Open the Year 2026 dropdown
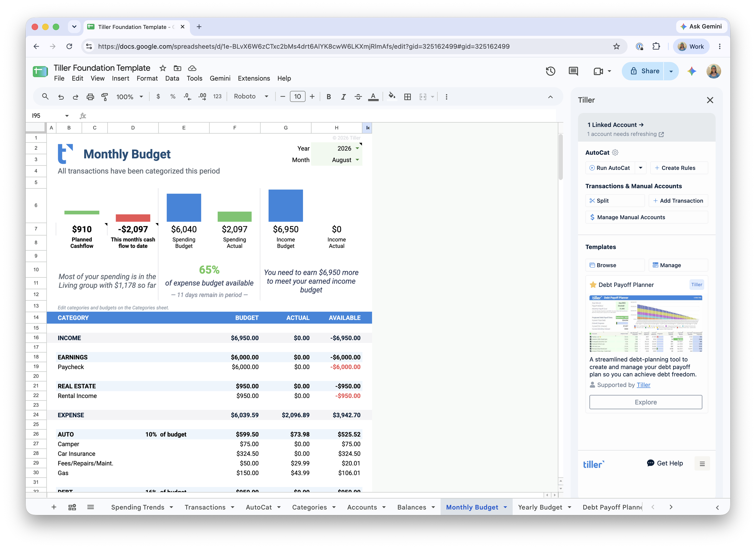The width and height of the screenshot is (756, 549). pyautogui.click(x=357, y=148)
